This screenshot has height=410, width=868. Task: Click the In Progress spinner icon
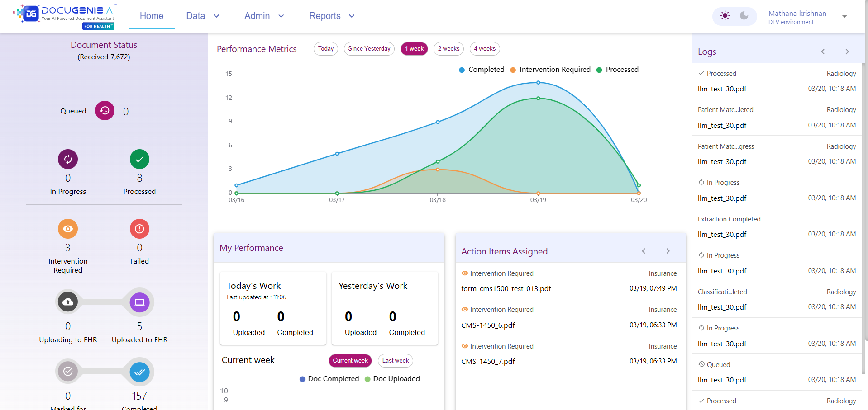[x=67, y=159]
